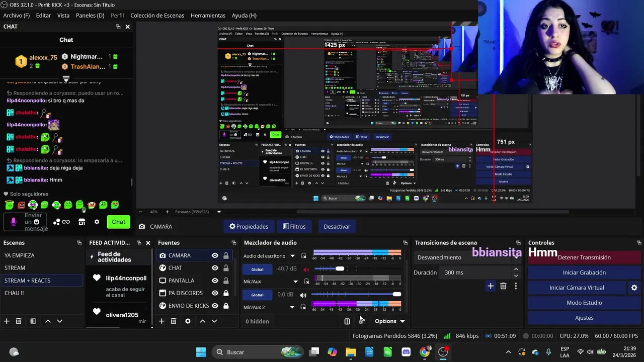Screen dimensions: 644x362
Task: Open the Archivo menu
Action: [x=17, y=16]
